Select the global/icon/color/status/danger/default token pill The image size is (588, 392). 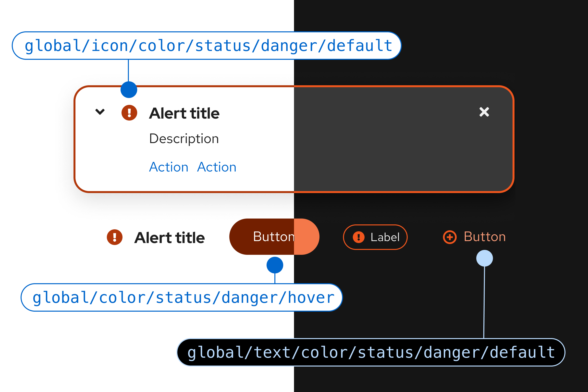tap(207, 46)
